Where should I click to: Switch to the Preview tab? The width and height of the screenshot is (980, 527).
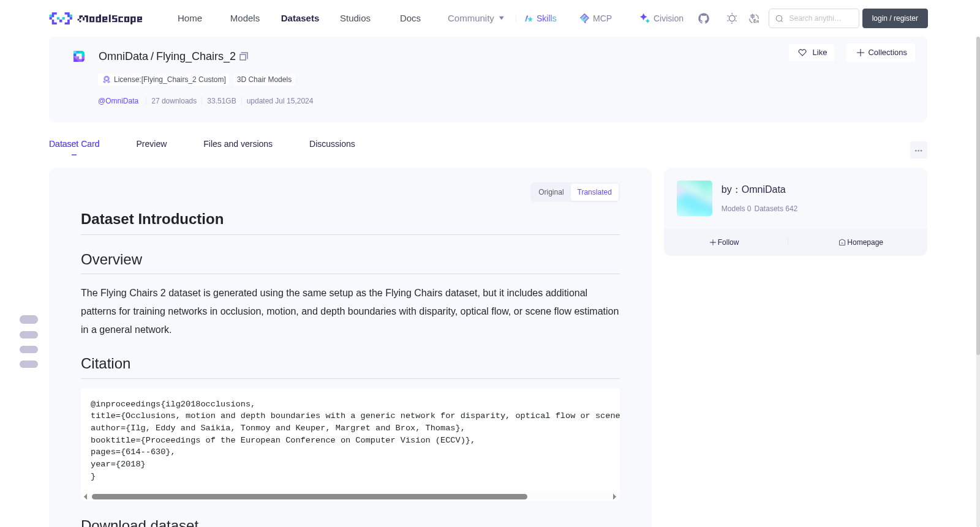coord(151,144)
